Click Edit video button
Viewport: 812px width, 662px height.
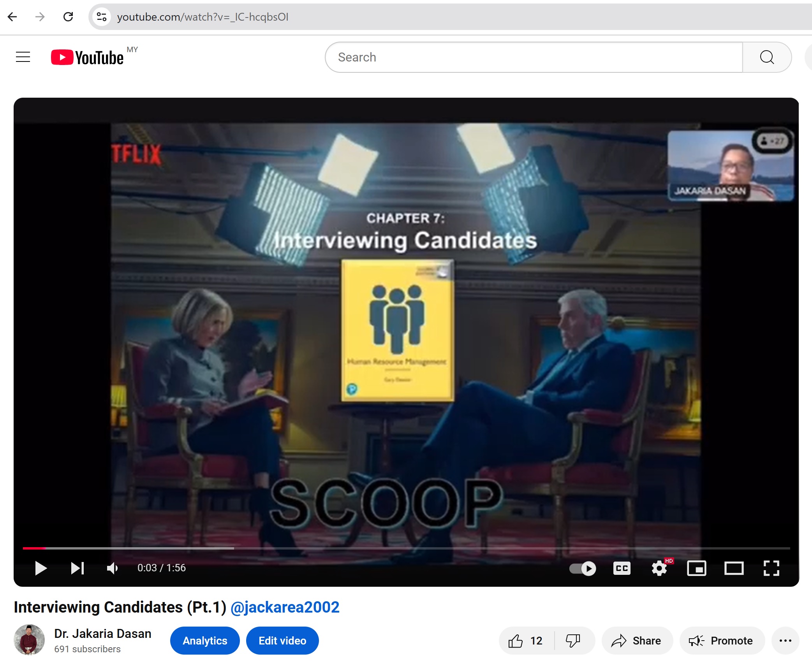click(x=282, y=641)
